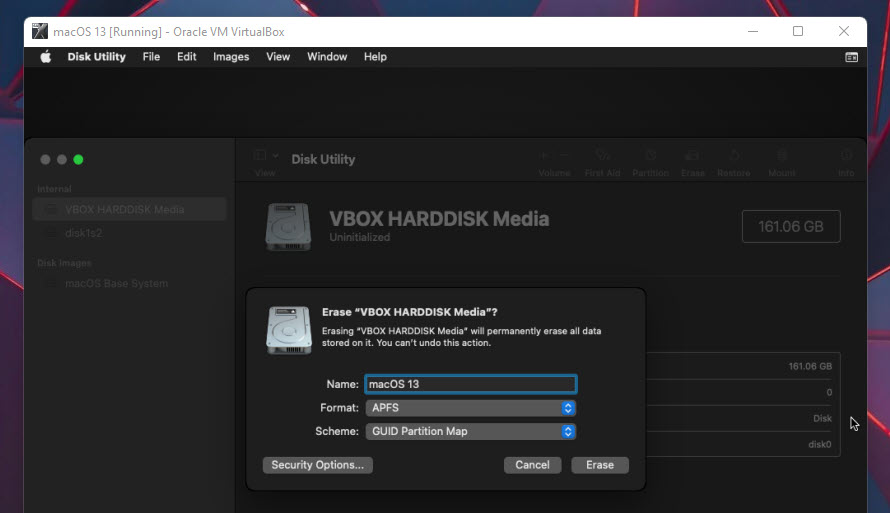The width and height of the screenshot is (890, 513).
Task: Click the green zoom traffic light button
Action: [78, 159]
